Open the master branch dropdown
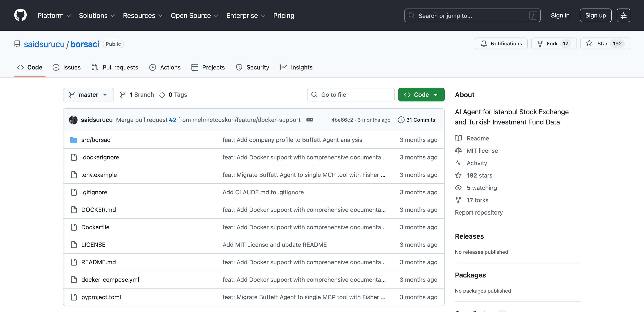Viewport: 644px width, 312px height. pyautogui.click(x=88, y=95)
